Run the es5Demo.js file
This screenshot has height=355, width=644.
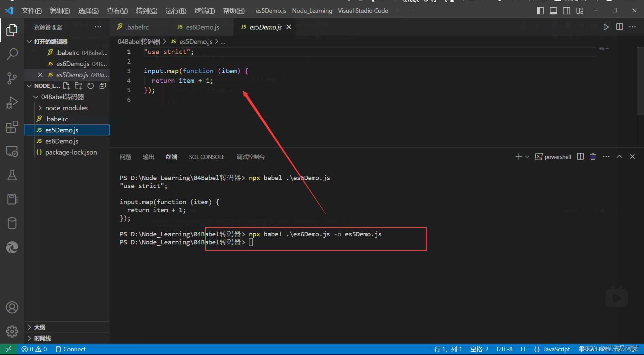(x=606, y=27)
